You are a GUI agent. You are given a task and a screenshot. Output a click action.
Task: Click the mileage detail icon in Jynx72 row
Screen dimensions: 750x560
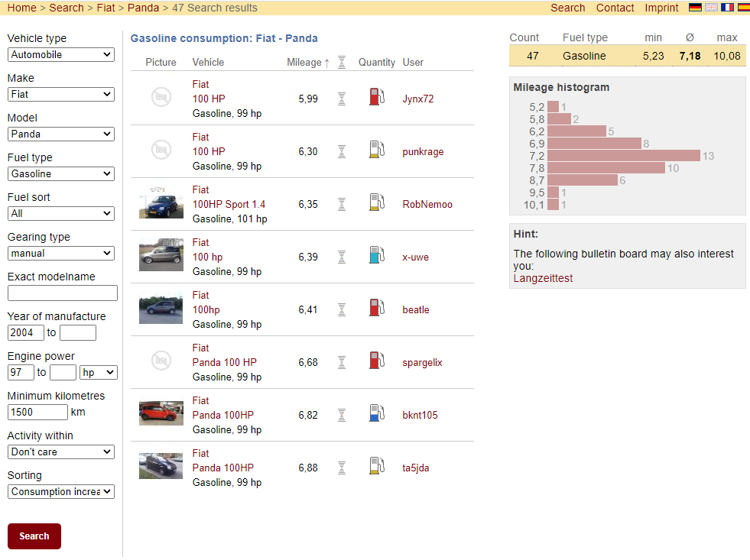(x=342, y=99)
